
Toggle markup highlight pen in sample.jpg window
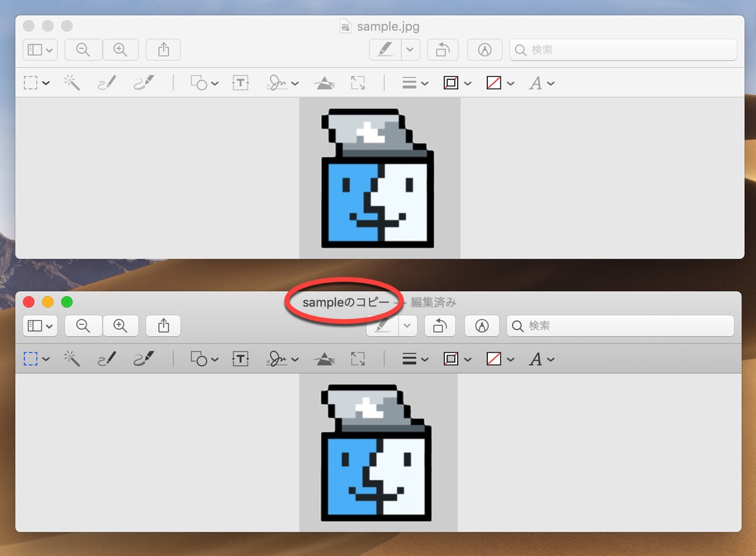tap(385, 50)
